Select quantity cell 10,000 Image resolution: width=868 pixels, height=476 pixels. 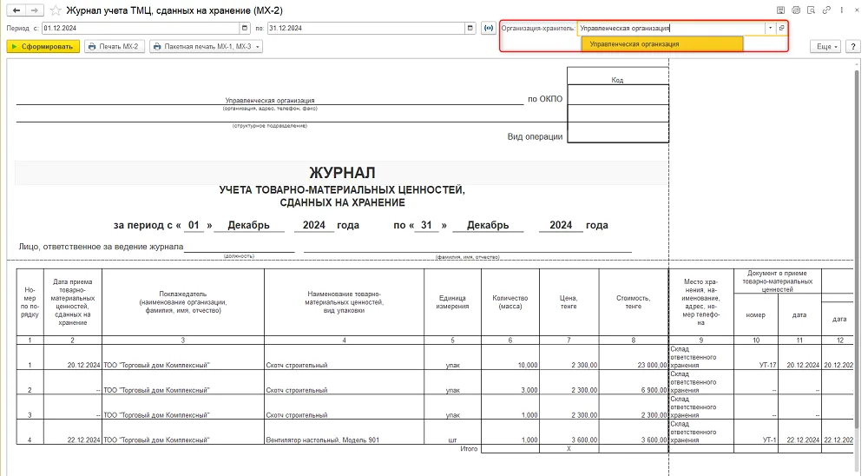pos(510,357)
